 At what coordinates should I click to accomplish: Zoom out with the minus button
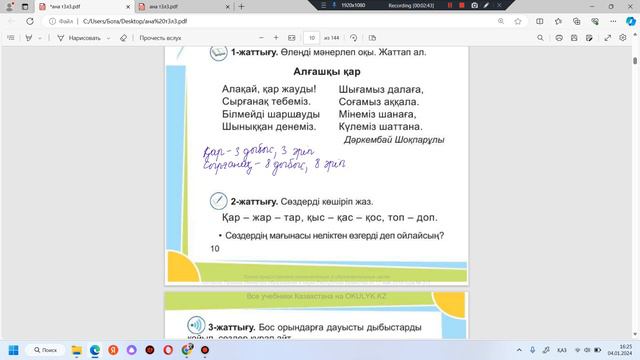pyautogui.click(x=262, y=38)
